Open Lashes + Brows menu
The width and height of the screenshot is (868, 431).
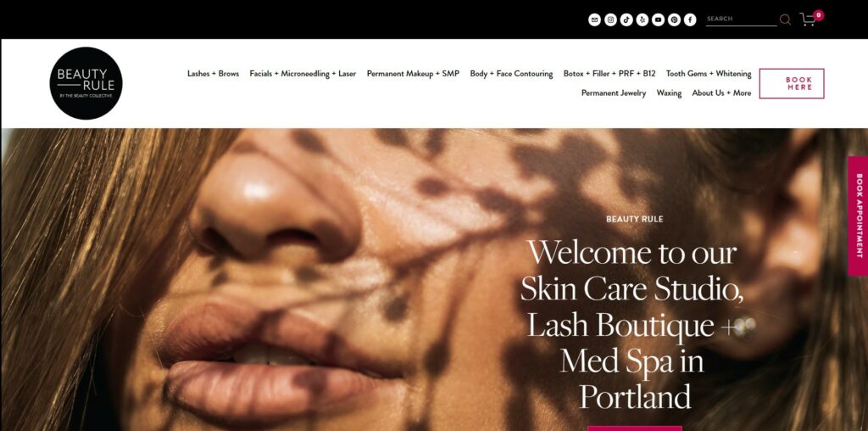click(213, 74)
